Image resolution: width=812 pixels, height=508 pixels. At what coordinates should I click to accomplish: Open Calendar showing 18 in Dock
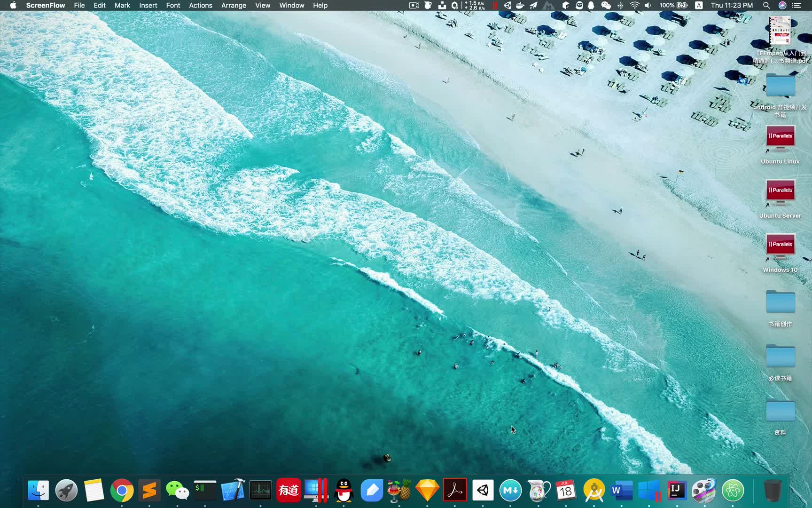pos(566,491)
